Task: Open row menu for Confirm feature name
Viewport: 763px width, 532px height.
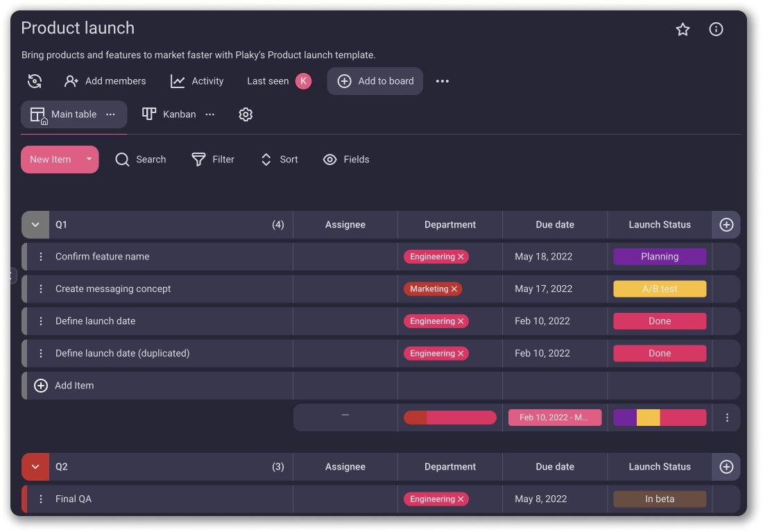Action: (x=41, y=257)
